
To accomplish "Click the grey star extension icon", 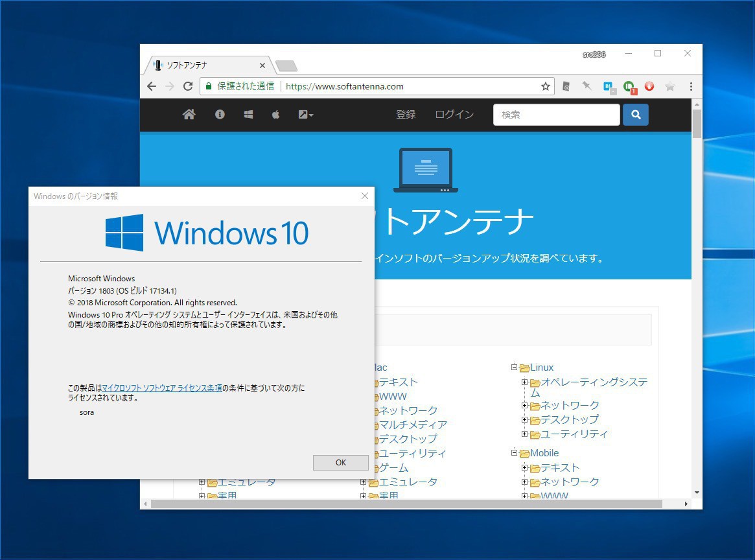I will pos(669,86).
